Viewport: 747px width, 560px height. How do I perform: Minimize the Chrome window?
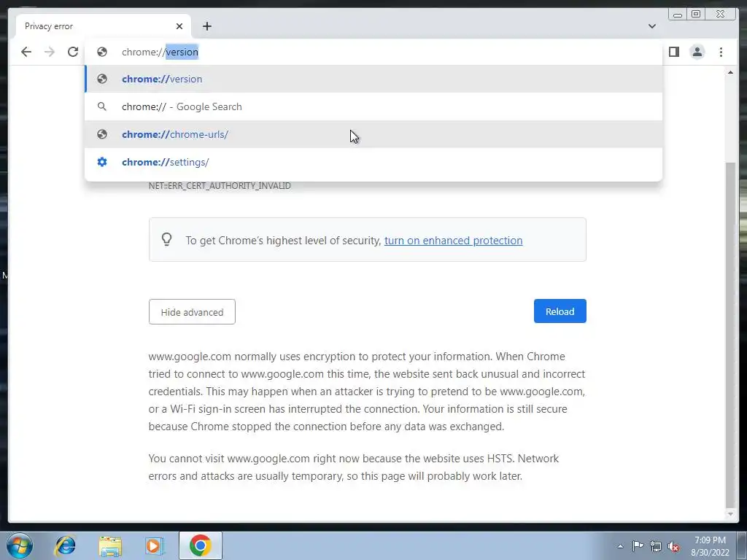pos(678,15)
